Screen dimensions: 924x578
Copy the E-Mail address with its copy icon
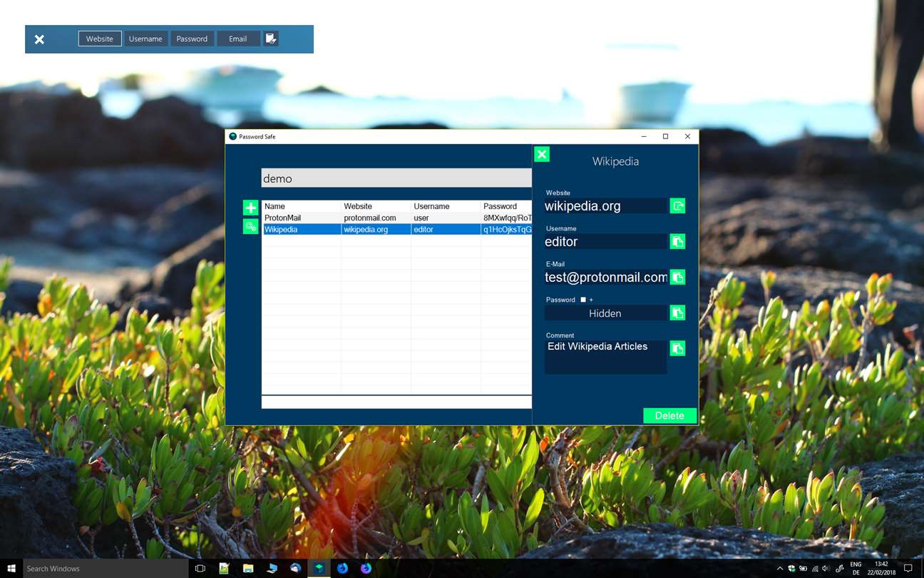(x=677, y=277)
